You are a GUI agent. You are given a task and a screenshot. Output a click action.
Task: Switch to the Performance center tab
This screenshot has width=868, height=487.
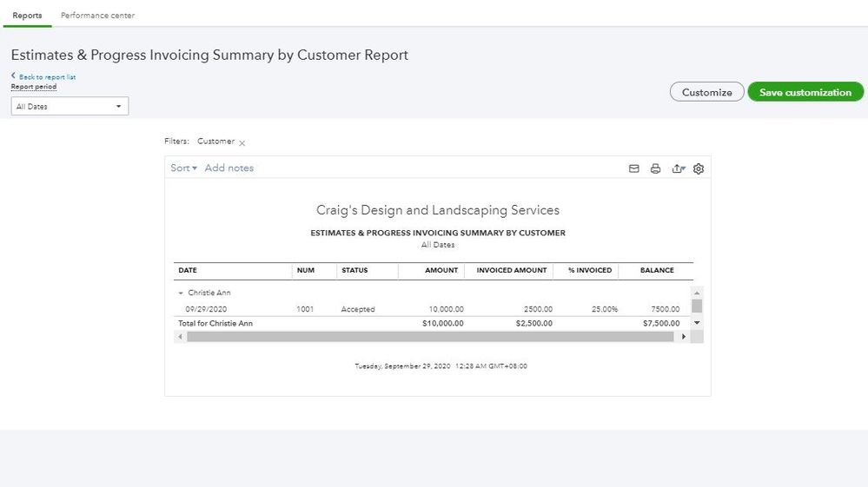(x=97, y=16)
